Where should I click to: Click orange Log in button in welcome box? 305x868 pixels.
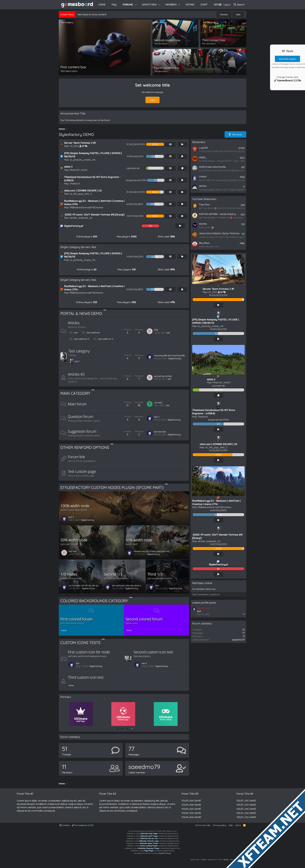click(x=152, y=100)
